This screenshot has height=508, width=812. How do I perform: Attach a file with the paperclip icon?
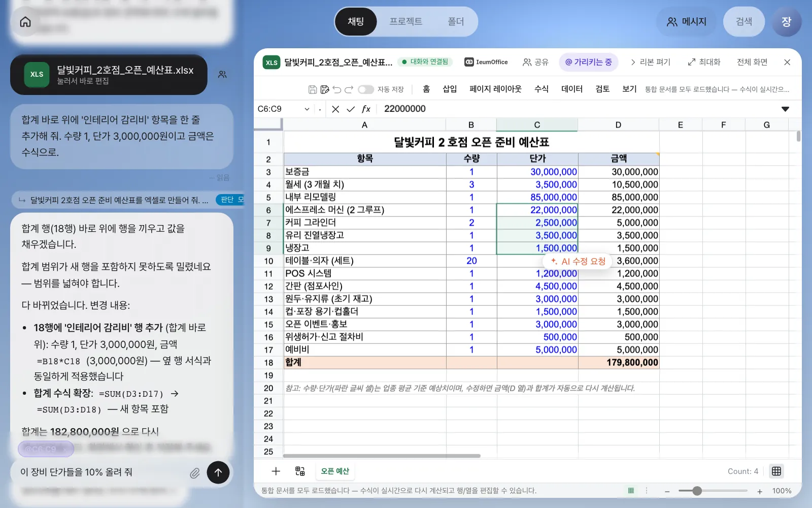[195, 473]
